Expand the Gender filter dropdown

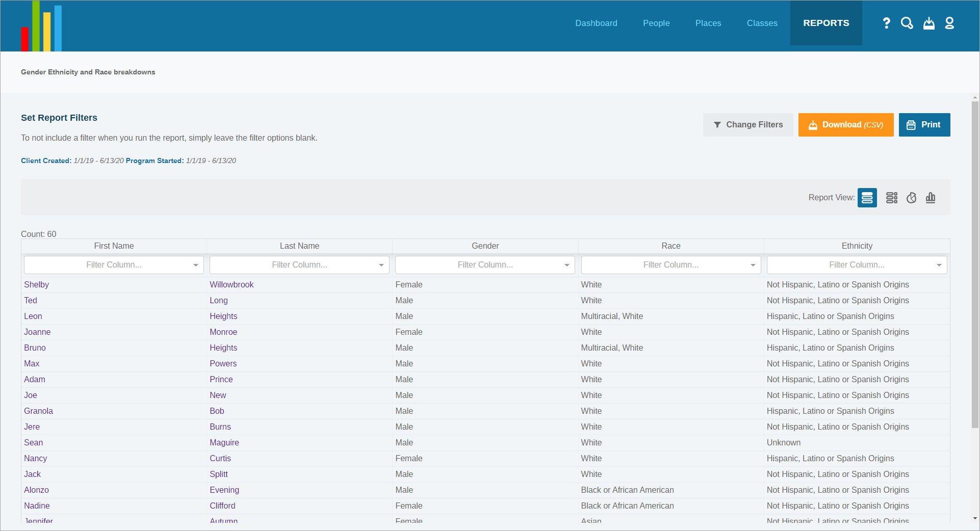click(567, 265)
